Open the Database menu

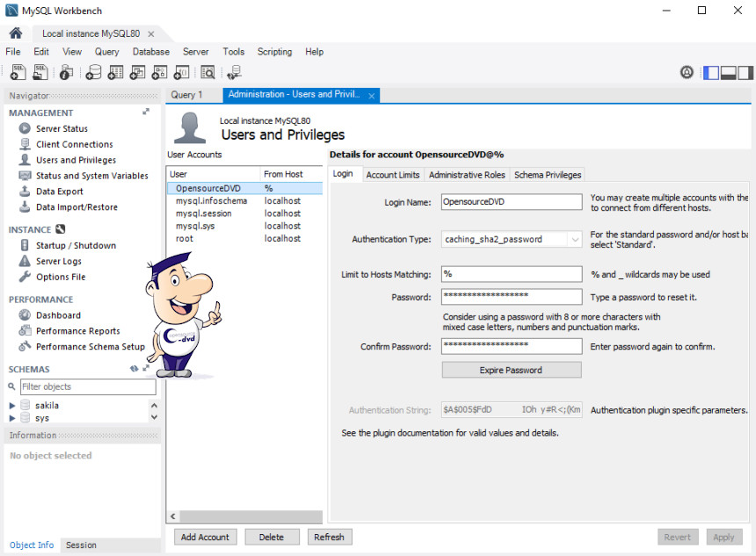[x=150, y=52]
